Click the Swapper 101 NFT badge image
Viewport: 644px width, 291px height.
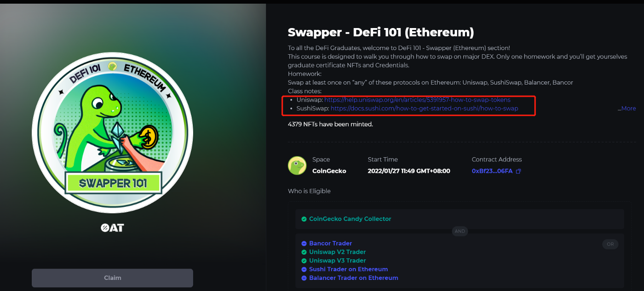(x=112, y=133)
